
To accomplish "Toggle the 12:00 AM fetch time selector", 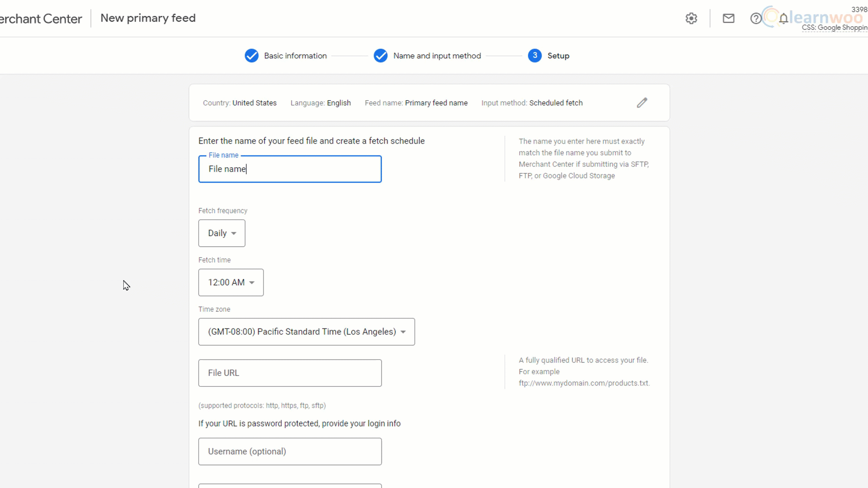I will coord(231,282).
